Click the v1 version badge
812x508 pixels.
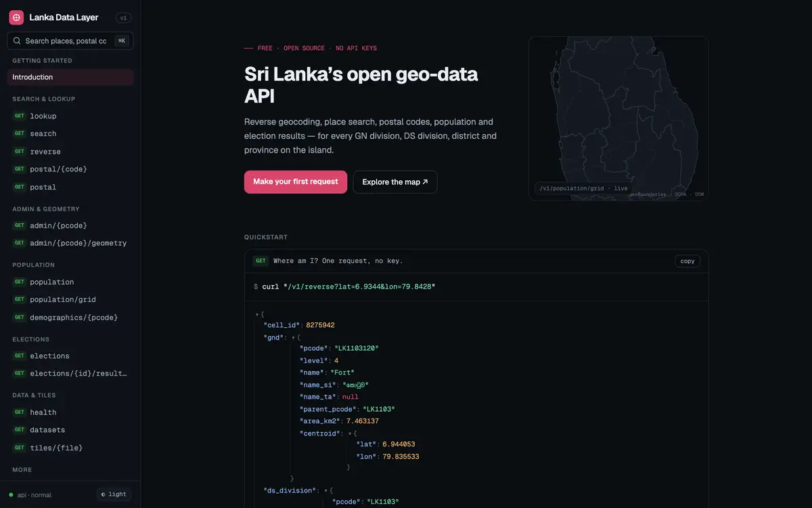tap(123, 18)
